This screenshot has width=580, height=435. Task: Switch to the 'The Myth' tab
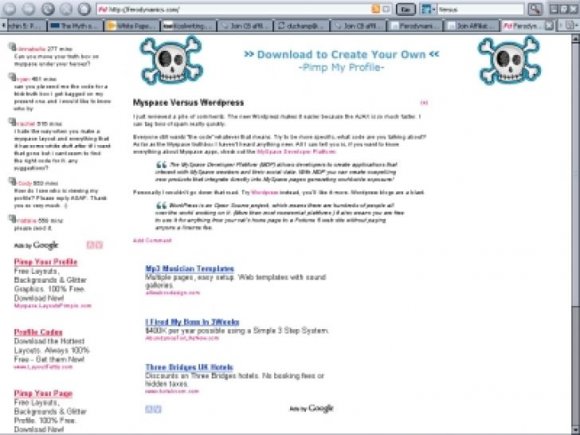(75, 26)
